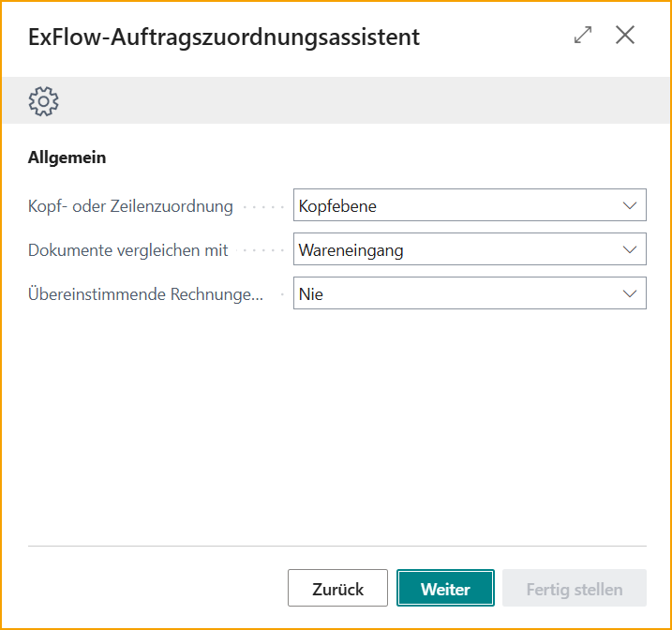Click the Kopf- oder Zeilenzuordnung label
The height and width of the screenshot is (630, 672).
(130, 206)
